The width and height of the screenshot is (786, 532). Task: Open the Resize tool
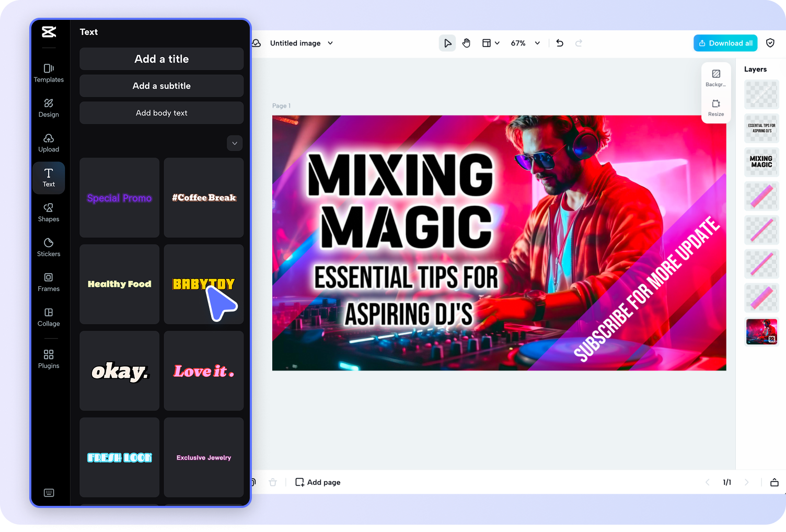[716, 108]
